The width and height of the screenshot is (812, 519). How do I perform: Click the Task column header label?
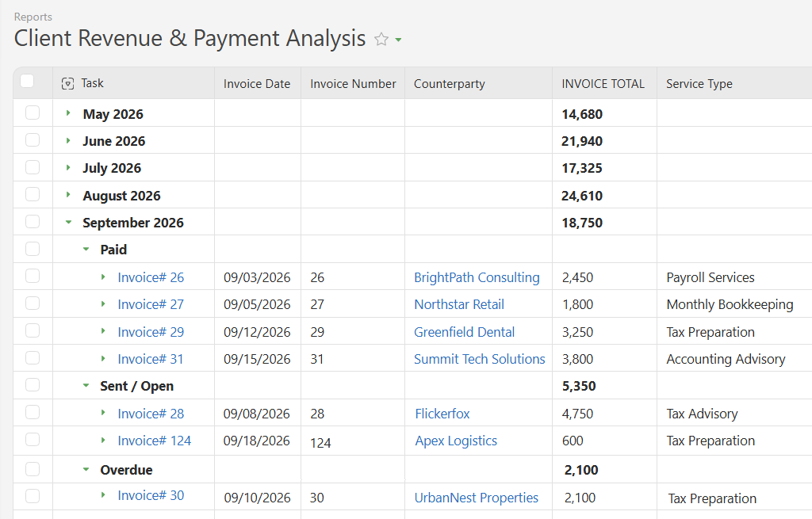[x=92, y=83]
